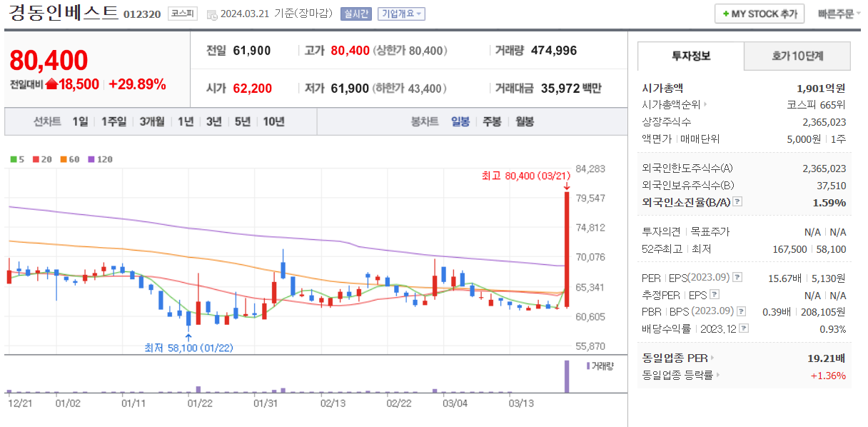Select the 1년 line chart period
The image size is (868, 427).
click(186, 121)
